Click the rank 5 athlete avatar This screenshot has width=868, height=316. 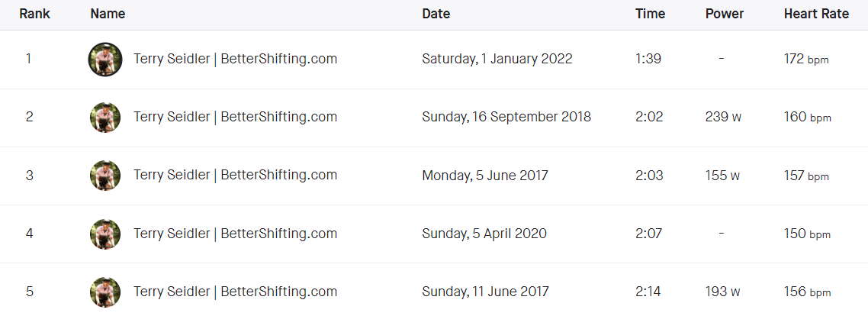coord(105,292)
